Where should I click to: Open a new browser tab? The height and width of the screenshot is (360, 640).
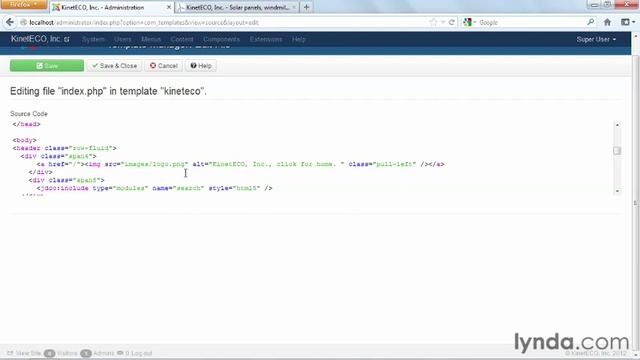coord(306,7)
